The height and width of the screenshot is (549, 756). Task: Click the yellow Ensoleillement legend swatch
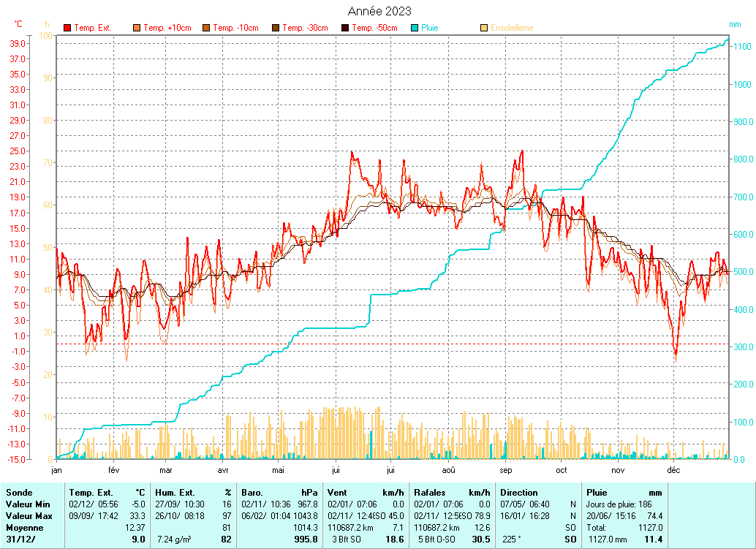coord(484,29)
